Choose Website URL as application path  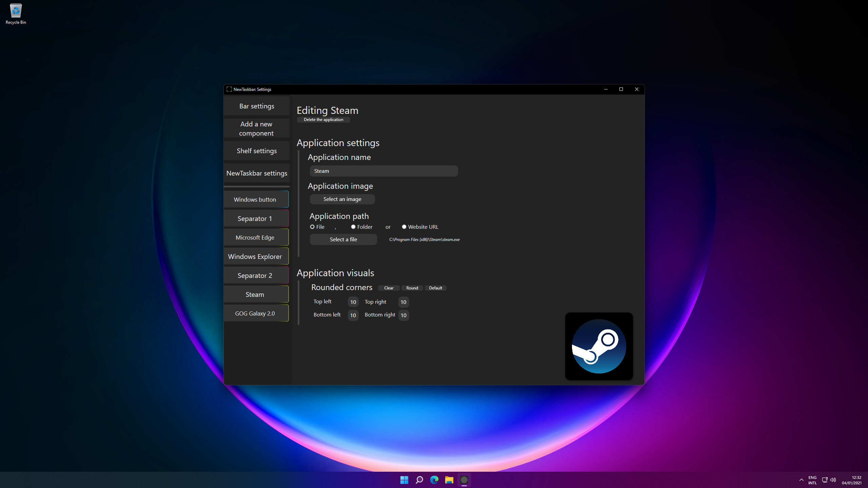404,227
